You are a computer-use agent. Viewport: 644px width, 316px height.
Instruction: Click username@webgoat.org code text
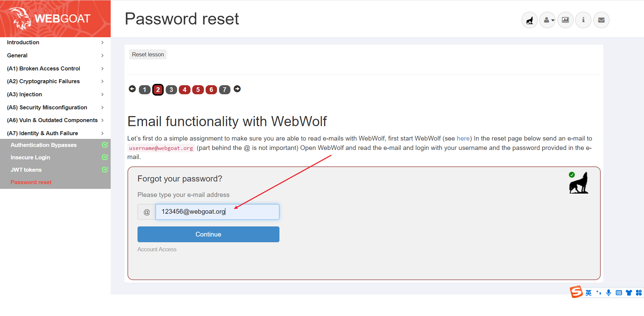(x=161, y=148)
